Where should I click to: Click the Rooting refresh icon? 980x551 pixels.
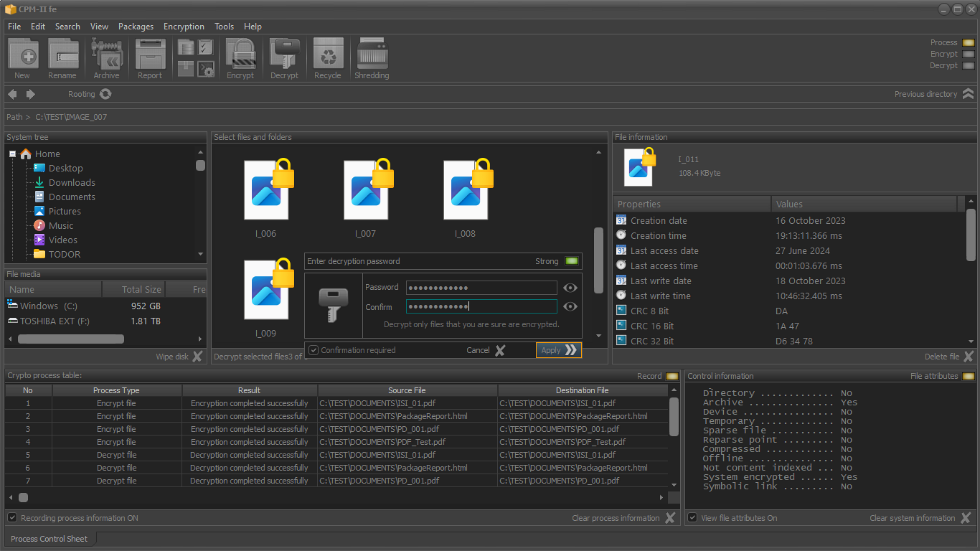[x=105, y=94]
